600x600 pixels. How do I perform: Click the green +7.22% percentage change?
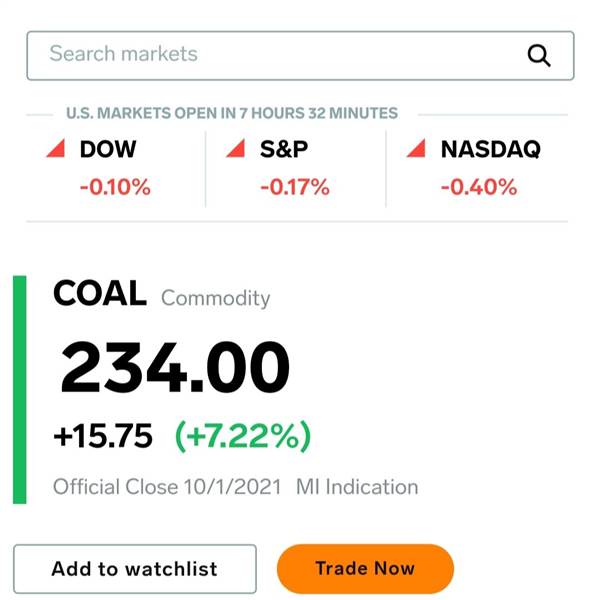tap(243, 436)
